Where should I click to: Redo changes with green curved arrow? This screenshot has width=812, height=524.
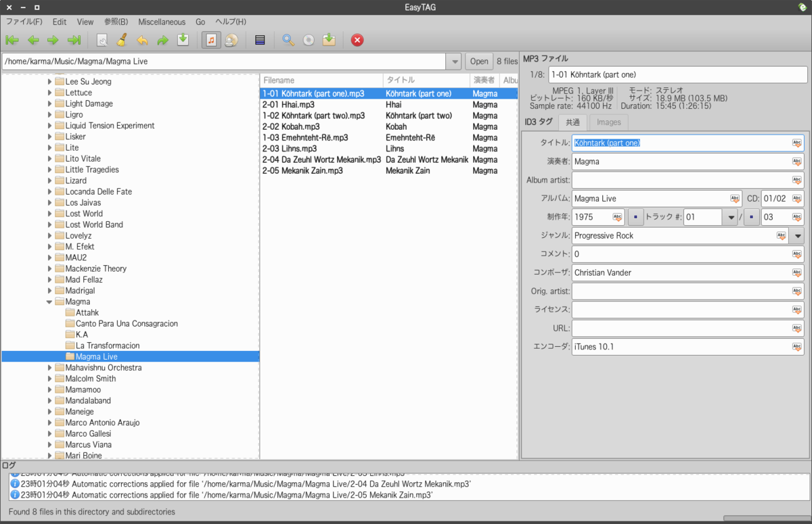click(162, 40)
